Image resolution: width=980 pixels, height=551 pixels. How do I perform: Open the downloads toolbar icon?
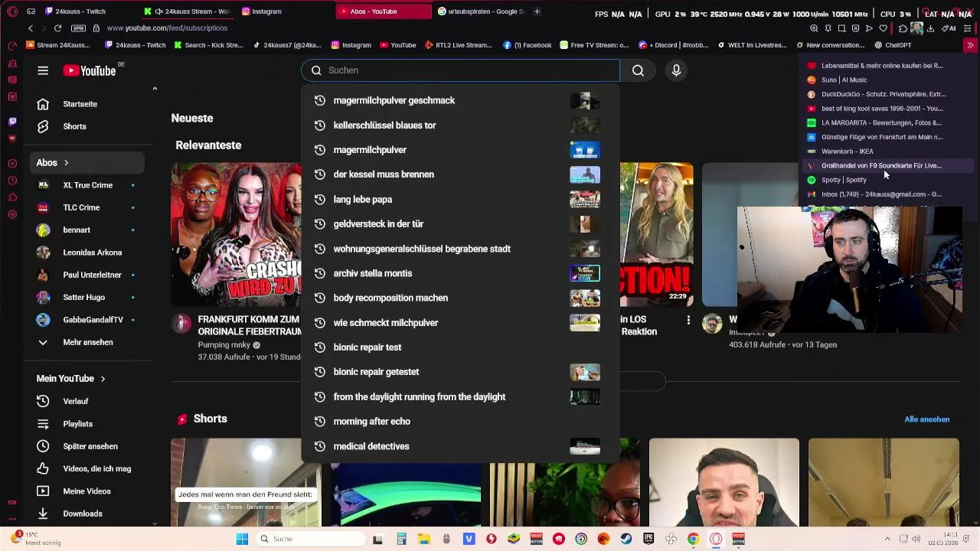click(930, 28)
